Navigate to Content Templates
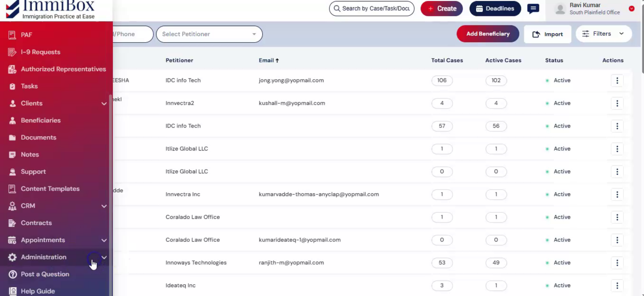Viewport: 644px width, 296px height. 50,189
